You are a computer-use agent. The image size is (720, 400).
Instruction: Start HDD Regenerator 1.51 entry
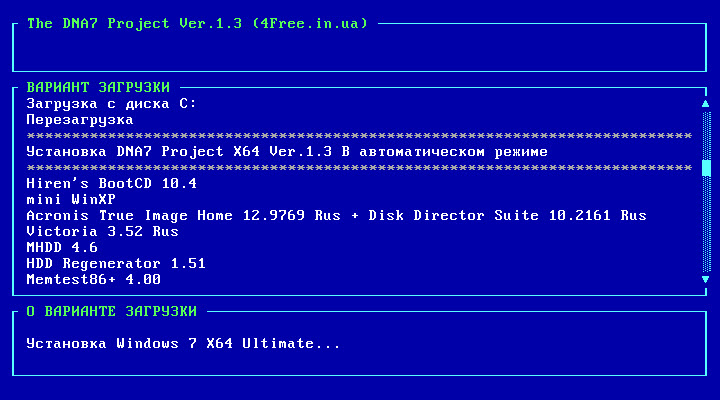pos(115,263)
